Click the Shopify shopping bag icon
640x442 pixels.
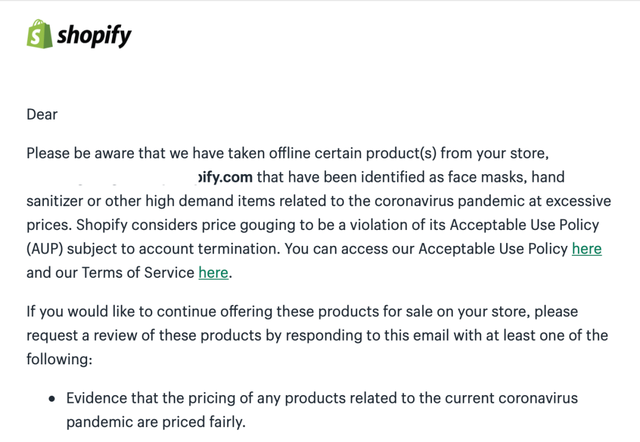[x=39, y=35]
